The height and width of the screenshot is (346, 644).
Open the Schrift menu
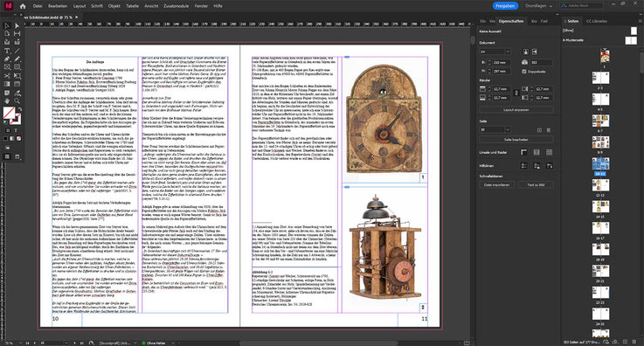pos(97,6)
